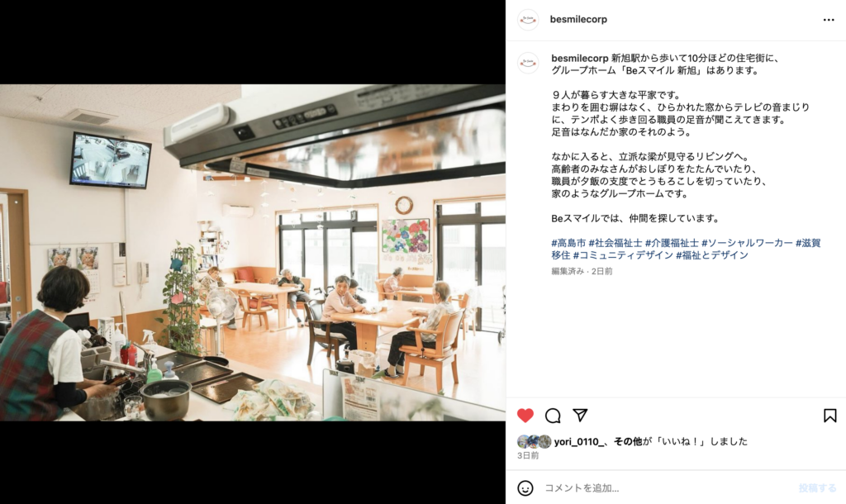
Task: Open the emoji picker smiley icon
Action: click(x=525, y=487)
